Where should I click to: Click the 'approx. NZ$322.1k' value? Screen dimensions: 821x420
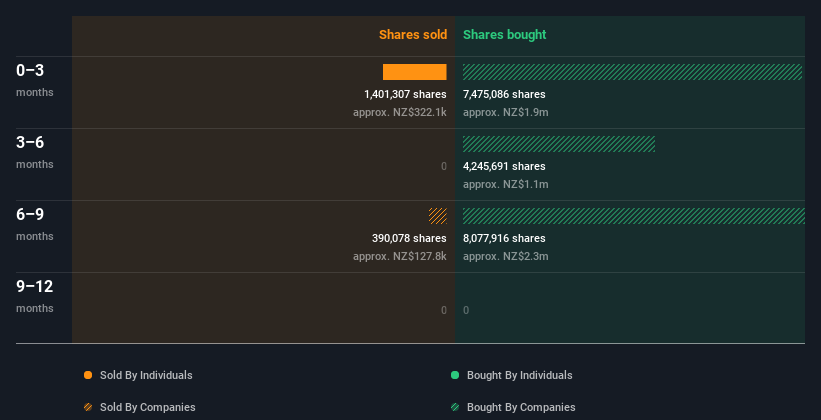(400, 112)
